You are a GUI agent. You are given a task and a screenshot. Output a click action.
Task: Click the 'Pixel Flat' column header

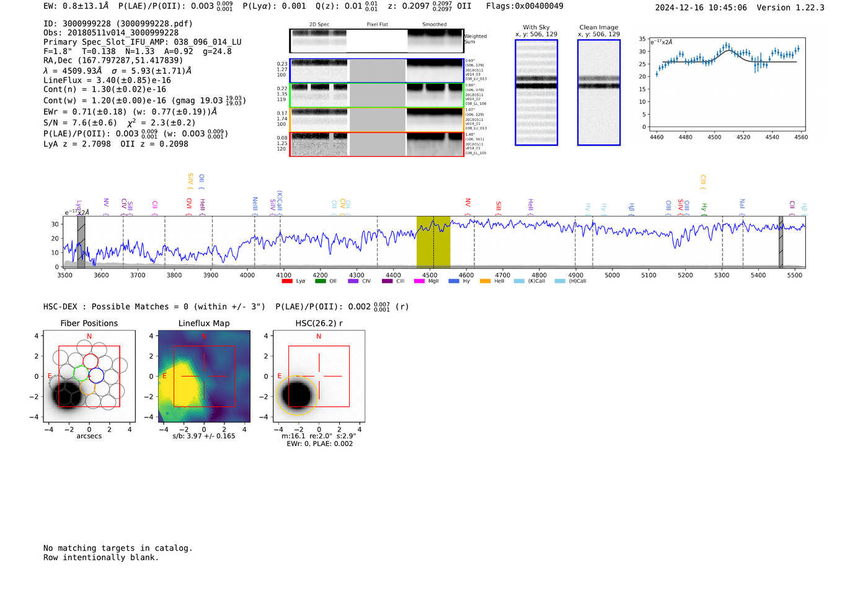coord(377,25)
